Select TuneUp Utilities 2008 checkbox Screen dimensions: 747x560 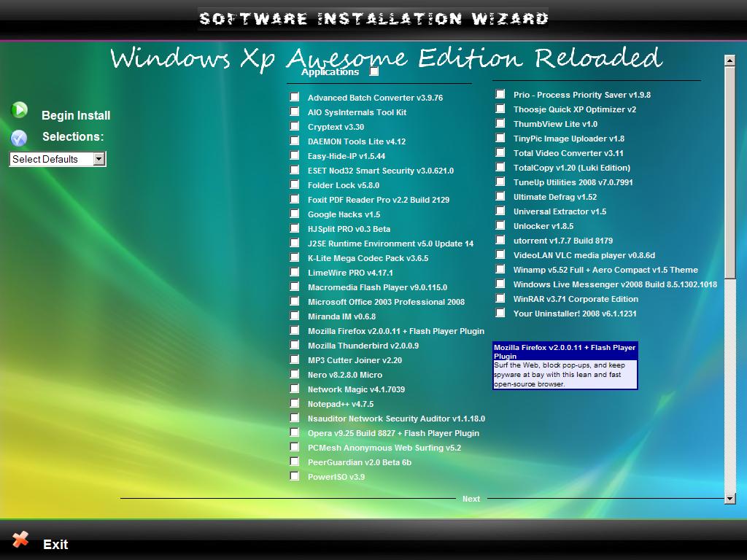(x=500, y=182)
